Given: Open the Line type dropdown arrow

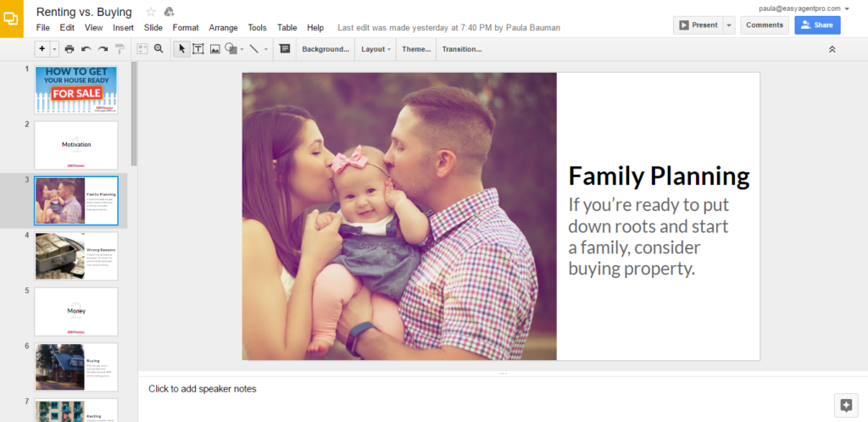Looking at the screenshot, I should click(265, 49).
